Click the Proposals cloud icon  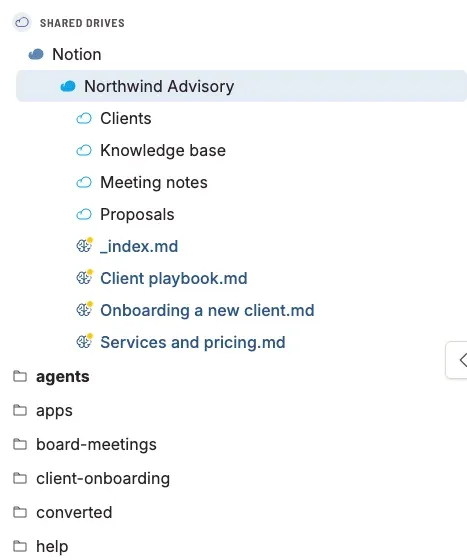pyautogui.click(x=84, y=214)
